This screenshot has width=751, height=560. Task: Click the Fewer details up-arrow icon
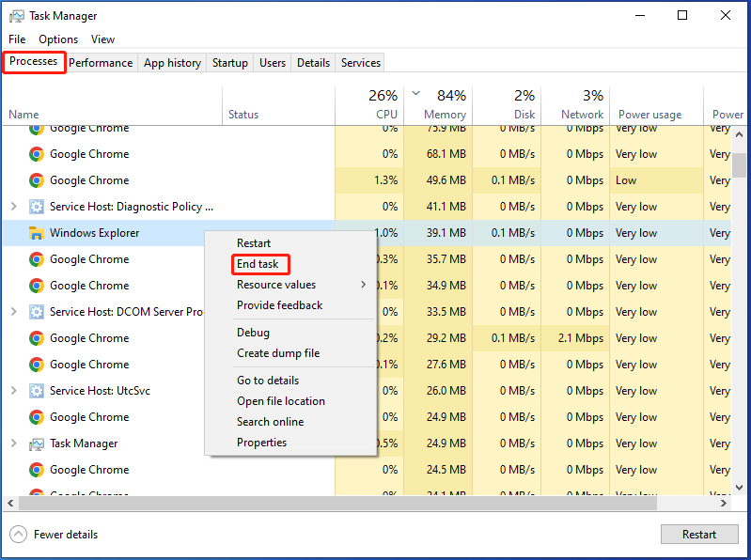click(18, 534)
